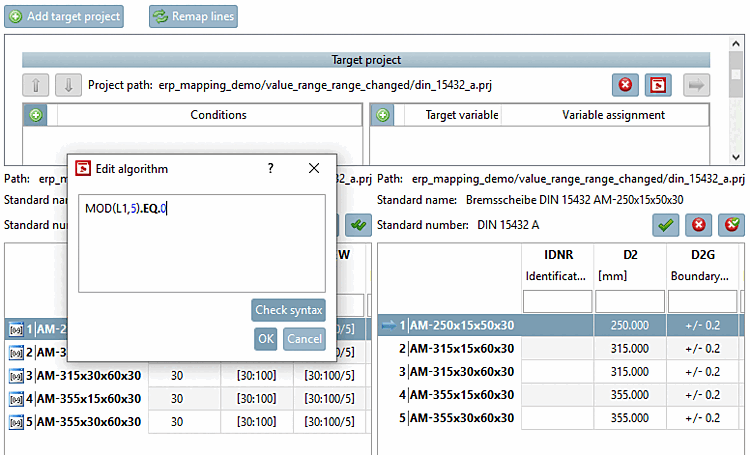The height and width of the screenshot is (455, 750).
Task: Select row AM-355x30x60x30 in left table
Action: click(x=88, y=422)
